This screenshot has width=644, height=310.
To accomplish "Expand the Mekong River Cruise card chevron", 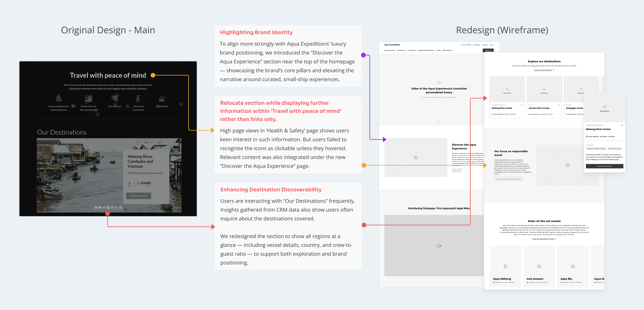I will [x=522, y=105].
